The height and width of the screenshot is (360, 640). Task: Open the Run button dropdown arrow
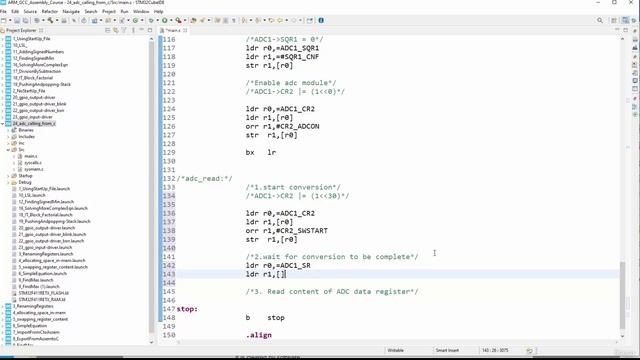170,20
